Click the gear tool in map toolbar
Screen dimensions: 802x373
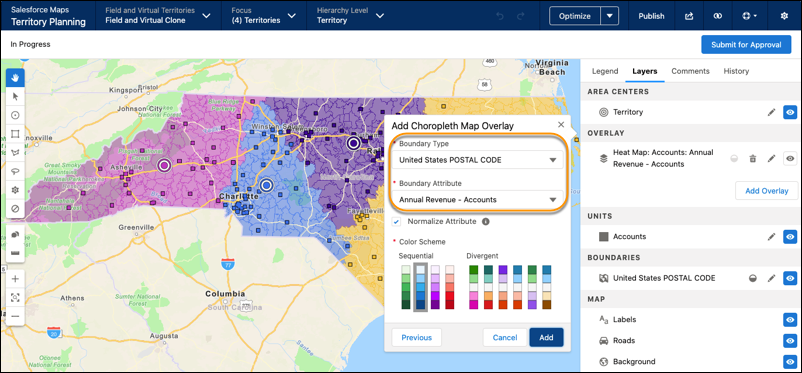pos(15,190)
